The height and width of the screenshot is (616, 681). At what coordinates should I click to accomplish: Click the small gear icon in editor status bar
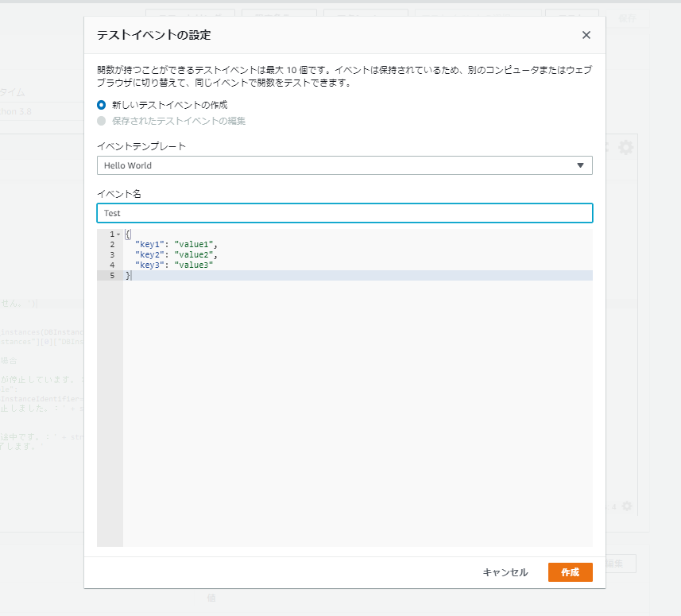[627, 506]
